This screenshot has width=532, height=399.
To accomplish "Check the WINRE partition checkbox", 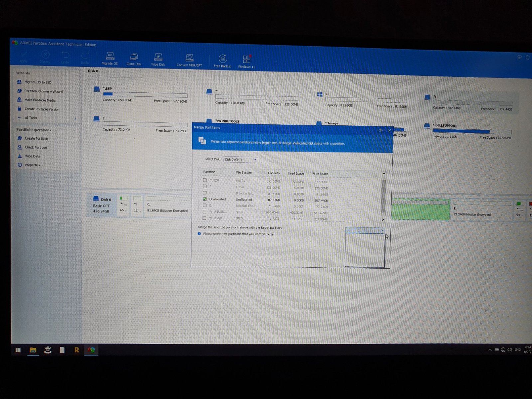I will (205, 212).
